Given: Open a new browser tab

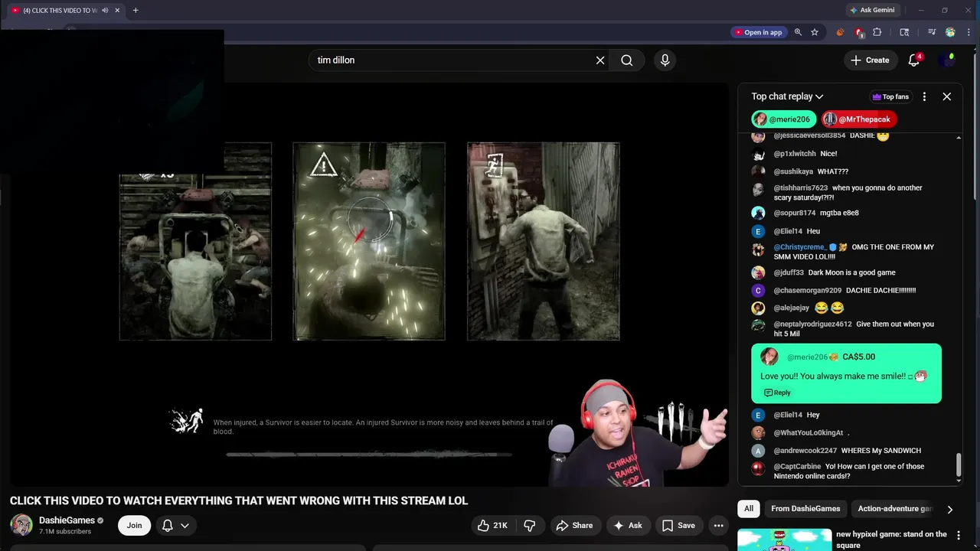Looking at the screenshot, I should click(x=136, y=10).
